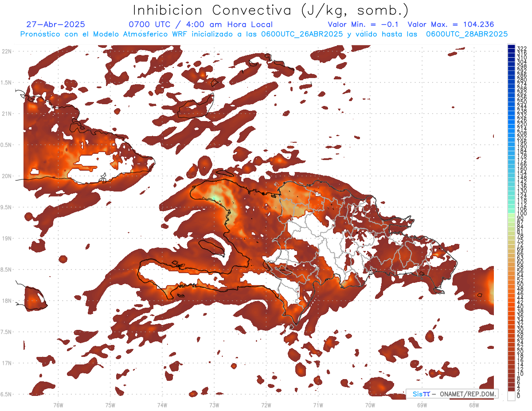Click the '74W' longitude label
Viewport: 532px width, 411px height.
[x=162, y=405]
